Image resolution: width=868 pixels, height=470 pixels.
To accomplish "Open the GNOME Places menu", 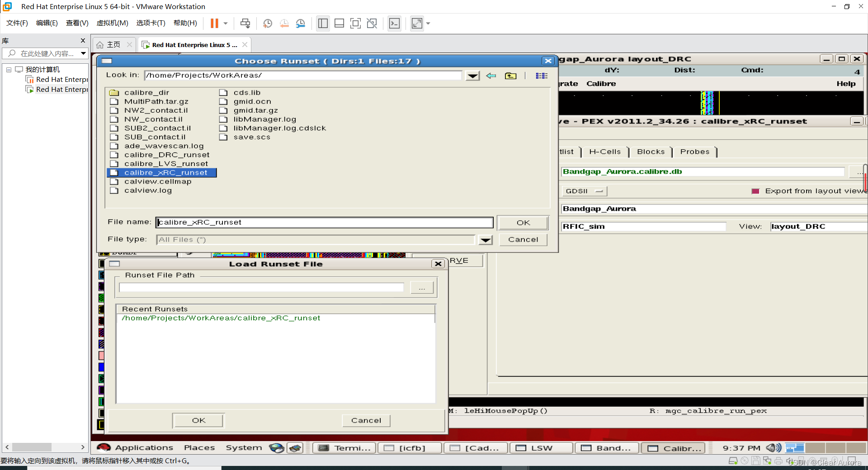I will pos(199,447).
